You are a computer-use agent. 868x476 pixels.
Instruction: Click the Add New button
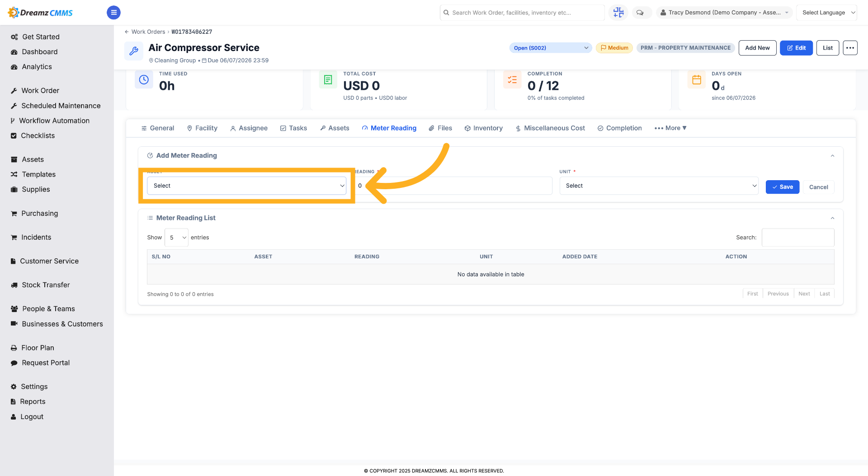tap(758, 48)
